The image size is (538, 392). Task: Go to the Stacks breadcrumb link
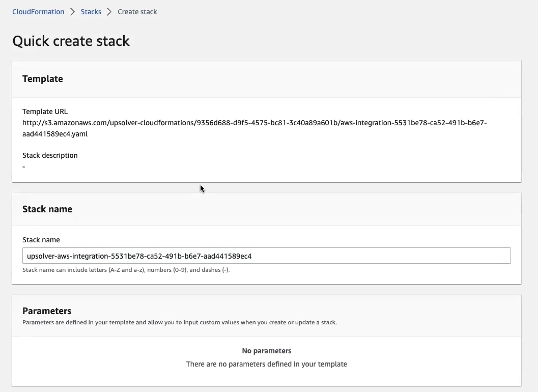(91, 12)
